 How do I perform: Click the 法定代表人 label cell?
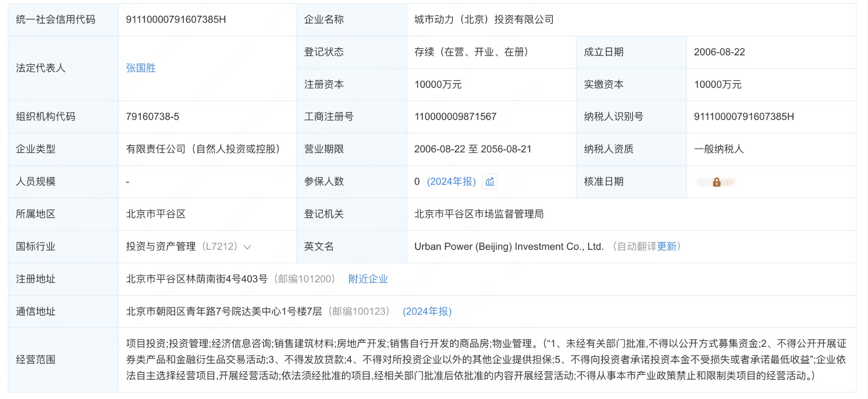coord(63,68)
